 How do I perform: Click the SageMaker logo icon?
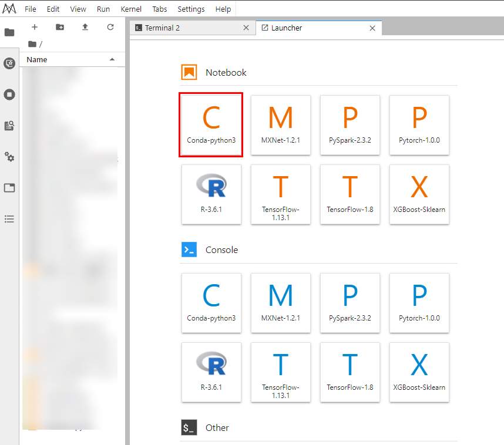coord(9,9)
